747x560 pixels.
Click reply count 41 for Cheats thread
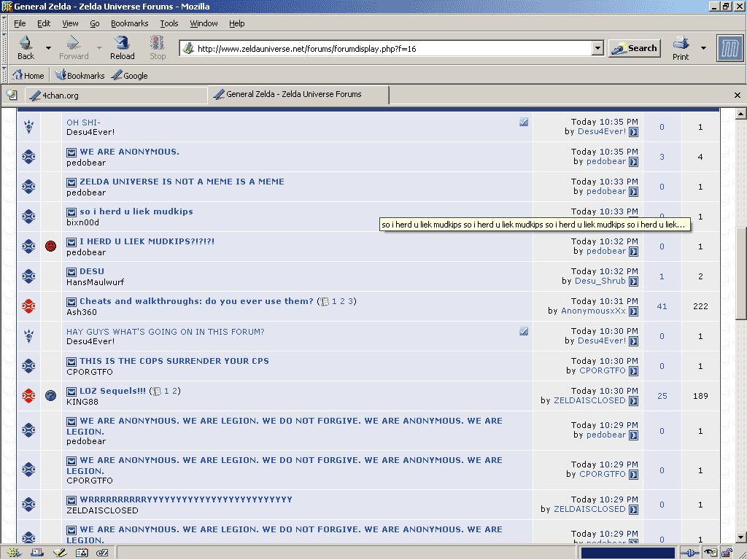pyautogui.click(x=662, y=306)
